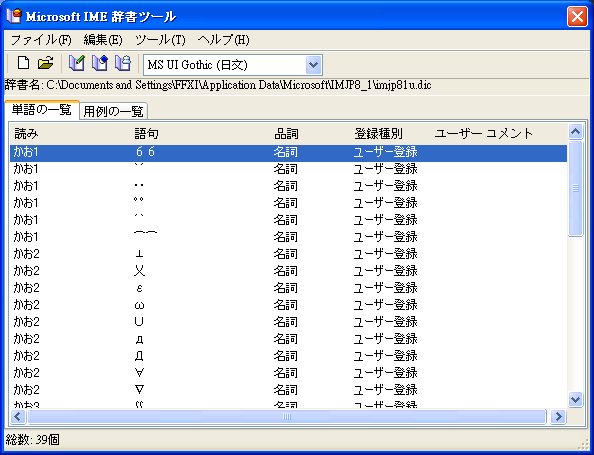Click the 総数: 39個 status bar text
The height and width of the screenshot is (455, 594).
[33, 440]
